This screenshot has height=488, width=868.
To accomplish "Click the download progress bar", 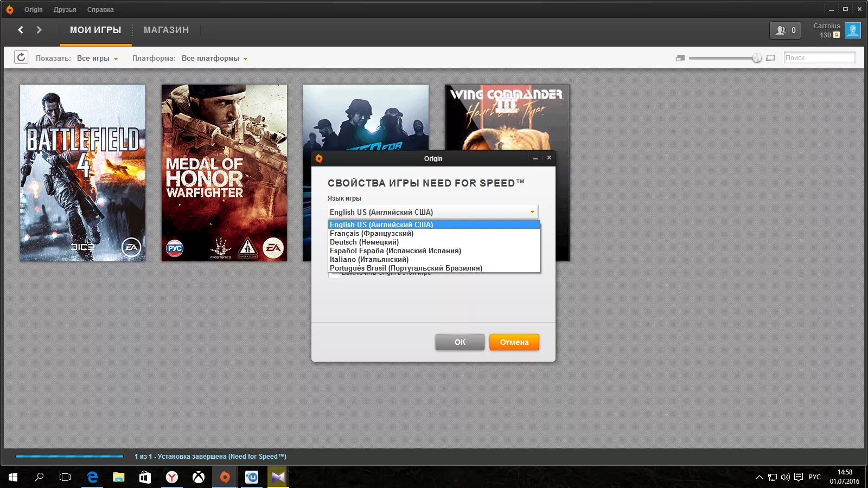I will (69, 456).
